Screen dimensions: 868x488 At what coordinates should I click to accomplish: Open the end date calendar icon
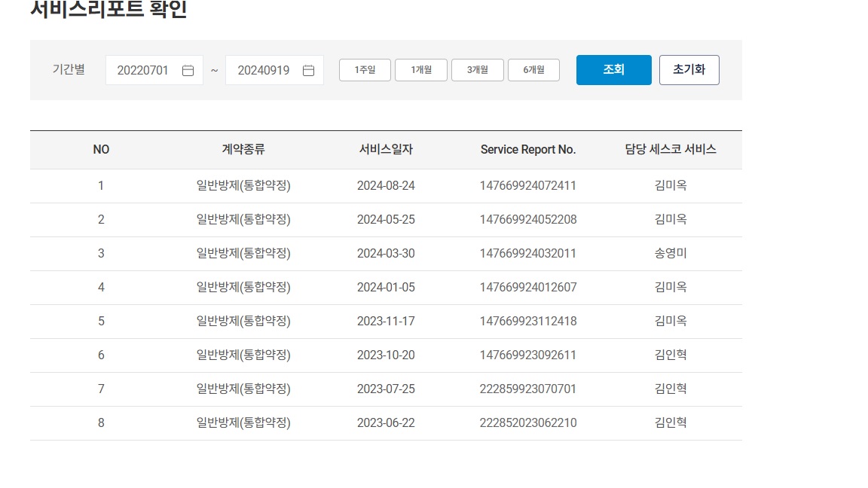pyautogui.click(x=308, y=70)
